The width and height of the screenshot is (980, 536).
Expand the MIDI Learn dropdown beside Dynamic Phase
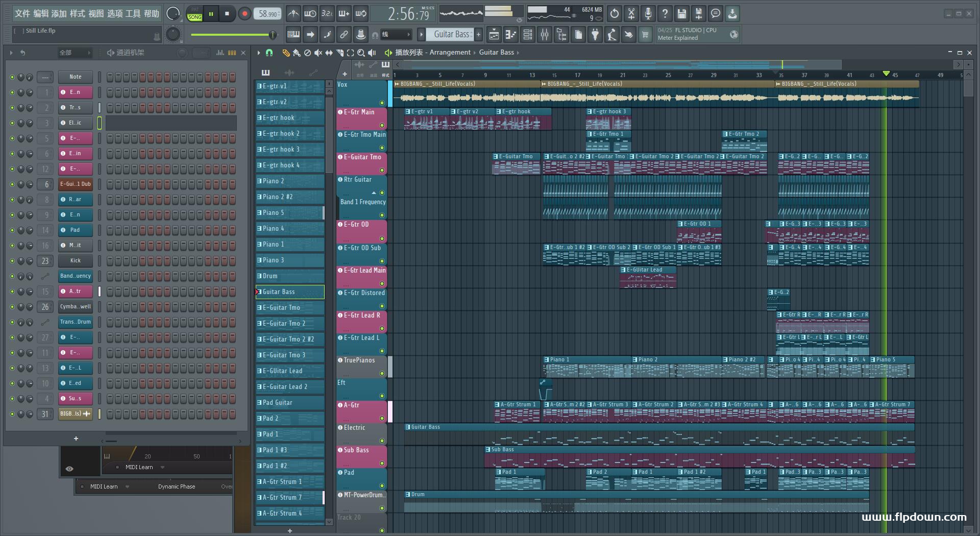[x=127, y=486]
